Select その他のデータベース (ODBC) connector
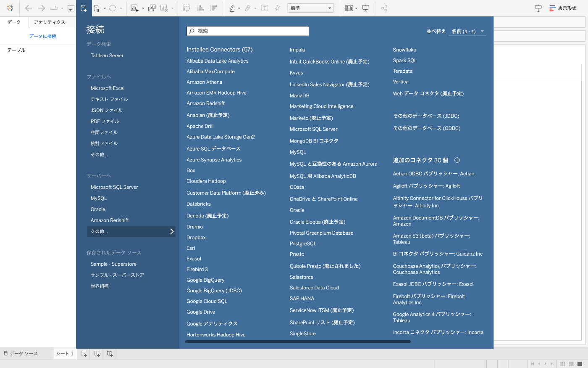Screen dimensions: 588x368 coord(427,128)
